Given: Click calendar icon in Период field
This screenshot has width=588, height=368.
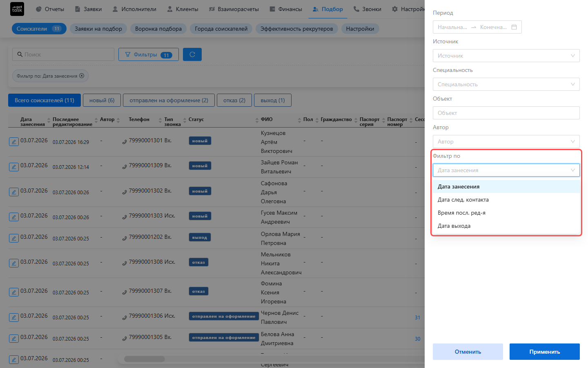Looking at the screenshot, I should pyautogui.click(x=514, y=27).
